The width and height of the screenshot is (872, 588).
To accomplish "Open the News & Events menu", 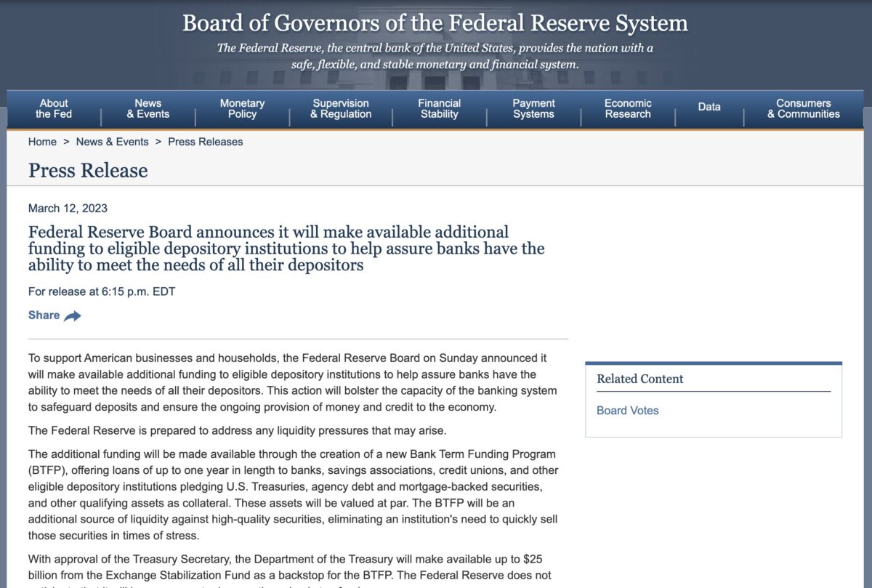I will coord(148,108).
